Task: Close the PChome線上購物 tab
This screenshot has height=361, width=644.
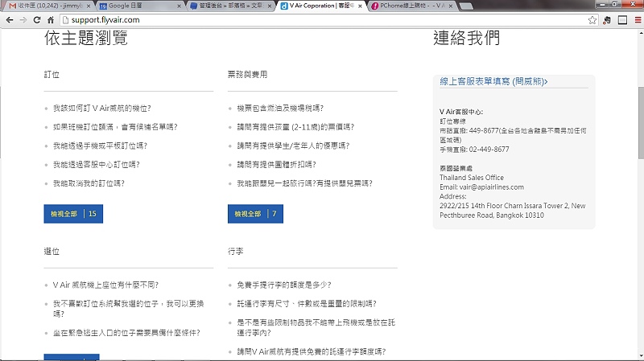Action: [x=451, y=6]
